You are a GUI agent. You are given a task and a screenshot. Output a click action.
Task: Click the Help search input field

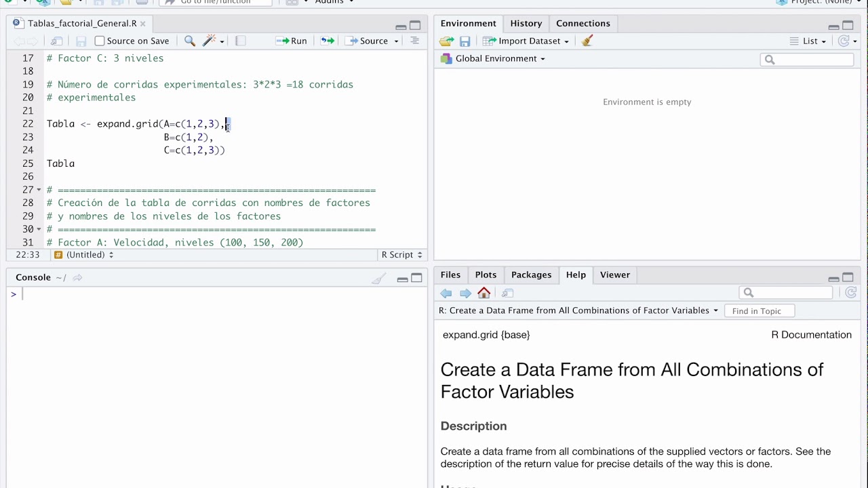(x=787, y=293)
